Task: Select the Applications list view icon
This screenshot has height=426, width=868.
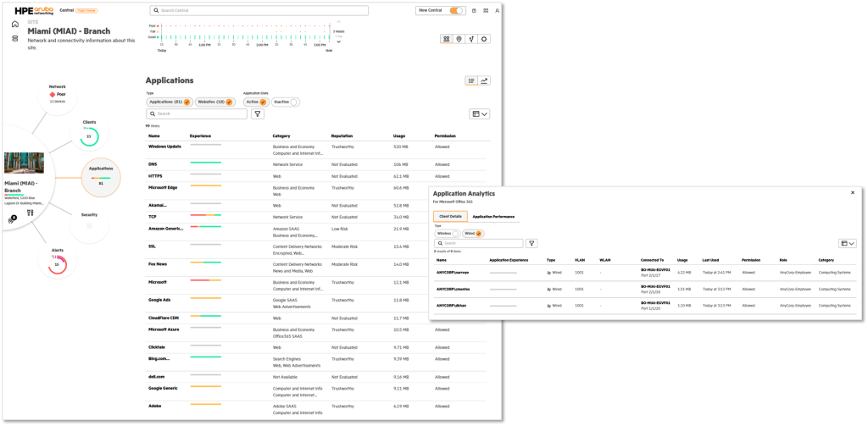Action: click(x=471, y=80)
